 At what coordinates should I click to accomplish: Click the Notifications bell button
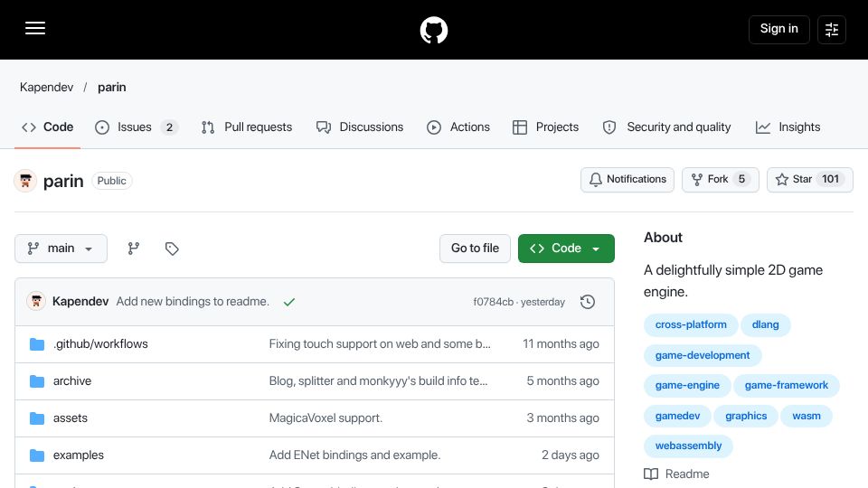tap(627, 179)
